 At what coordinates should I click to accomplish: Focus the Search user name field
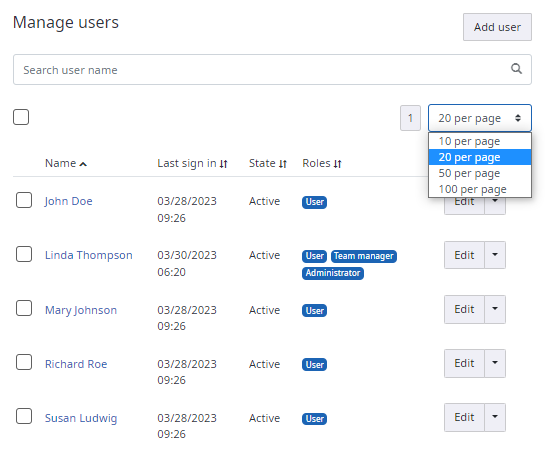point(272,69)
